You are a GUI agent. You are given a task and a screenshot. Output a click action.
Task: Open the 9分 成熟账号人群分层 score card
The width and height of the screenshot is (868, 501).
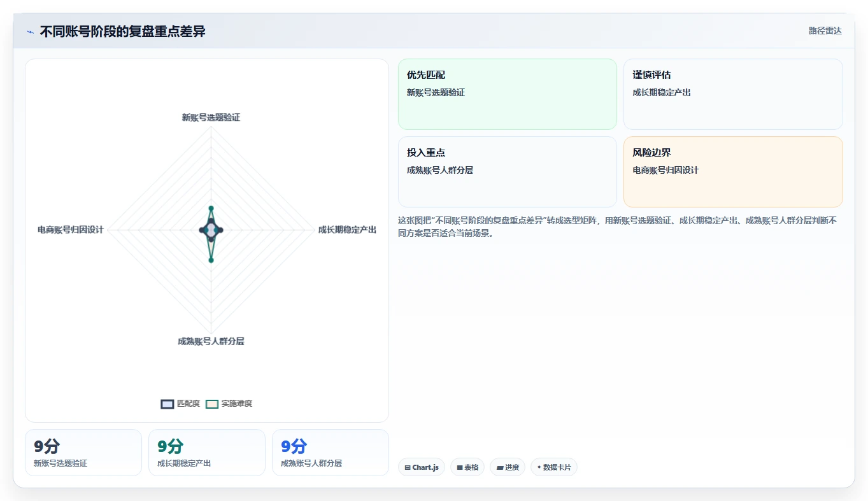pyautogui.click(x=331, y=453)
